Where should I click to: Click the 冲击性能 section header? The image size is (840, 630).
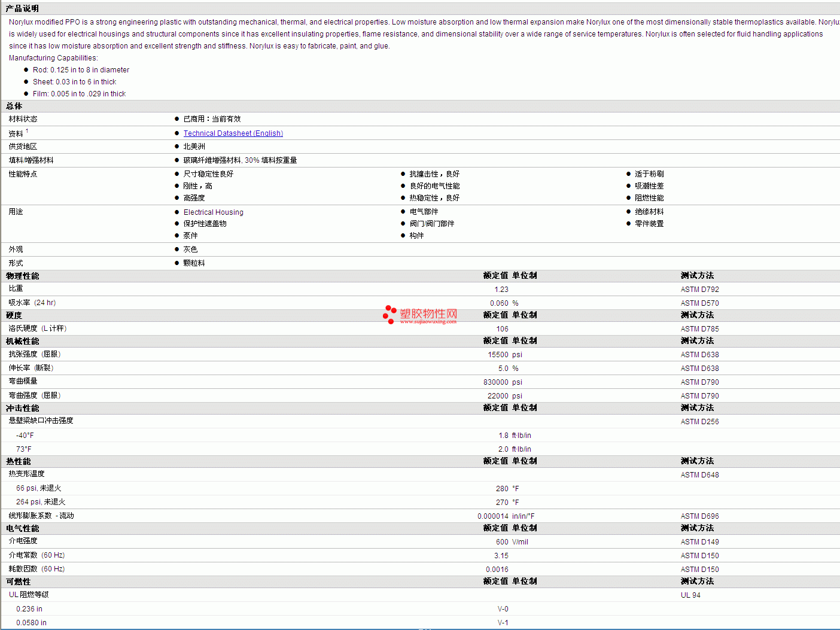[x=23, y=408]
